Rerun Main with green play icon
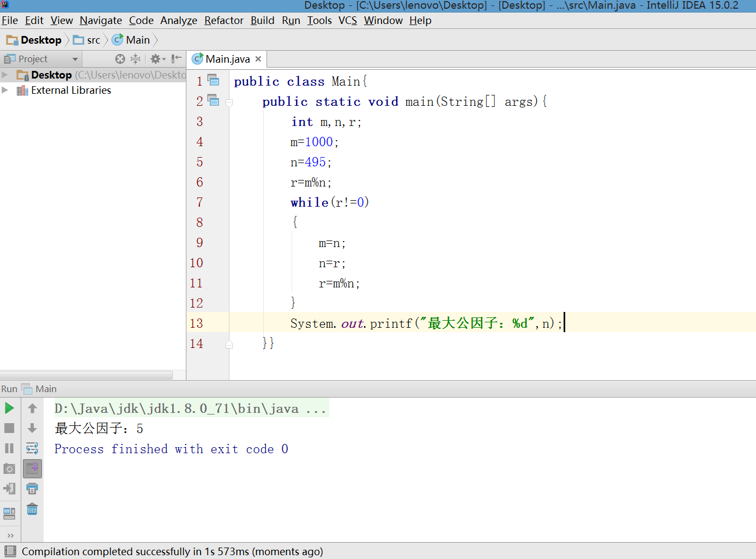Image resolution: width=756 pixels, height=559 pixels. (x=9, y=408)
